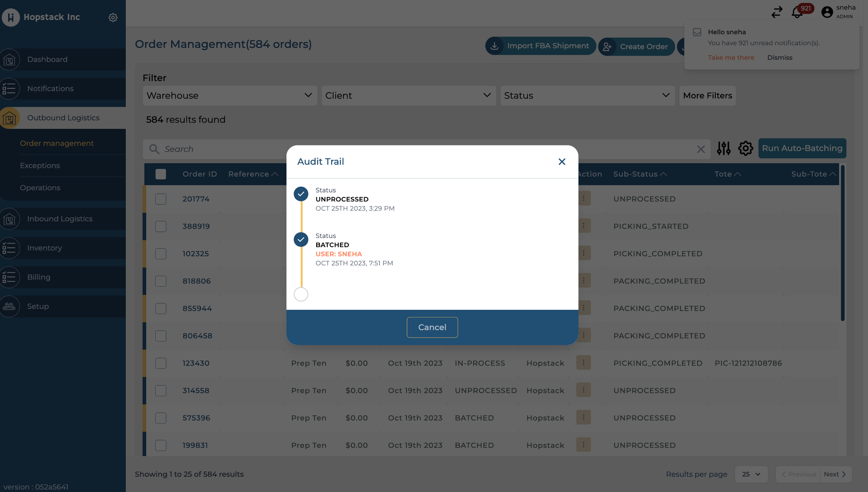
Task: Click the Take me there link
Action: pos(731,57)
